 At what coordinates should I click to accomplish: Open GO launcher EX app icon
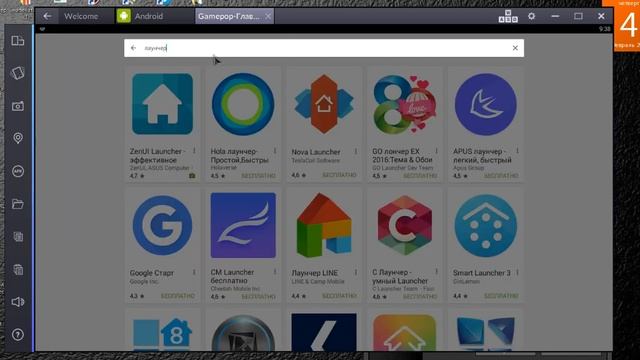coord(404,104)
